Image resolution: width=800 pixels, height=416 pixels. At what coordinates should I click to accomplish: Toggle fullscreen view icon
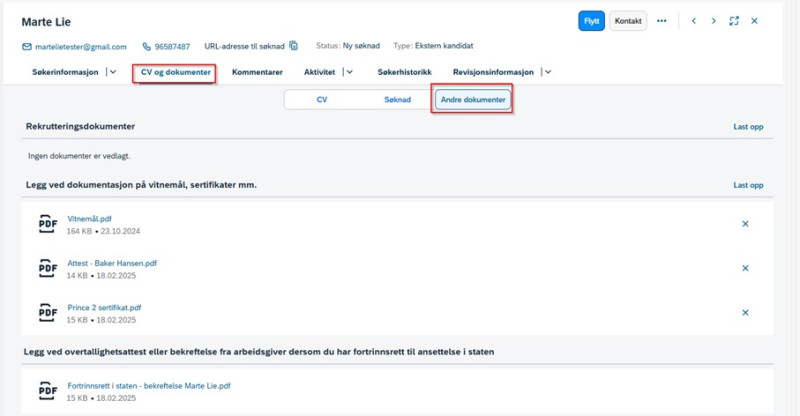734,21
